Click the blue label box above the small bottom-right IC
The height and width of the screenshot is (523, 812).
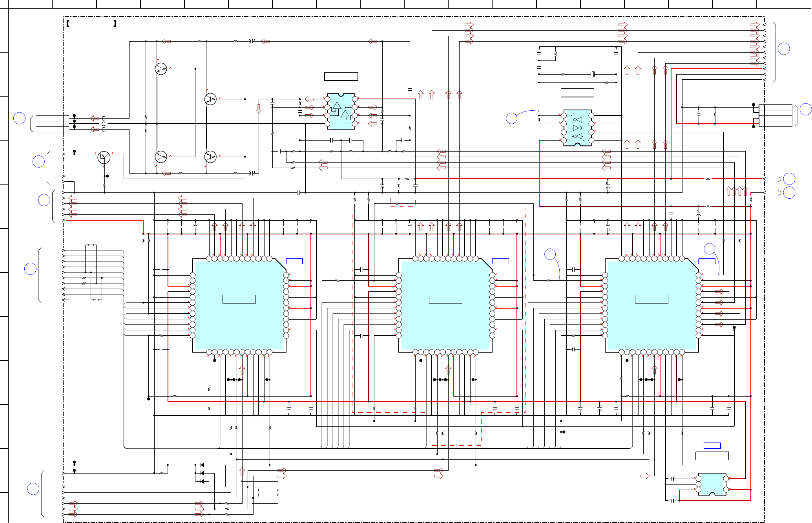click(712, 446)
